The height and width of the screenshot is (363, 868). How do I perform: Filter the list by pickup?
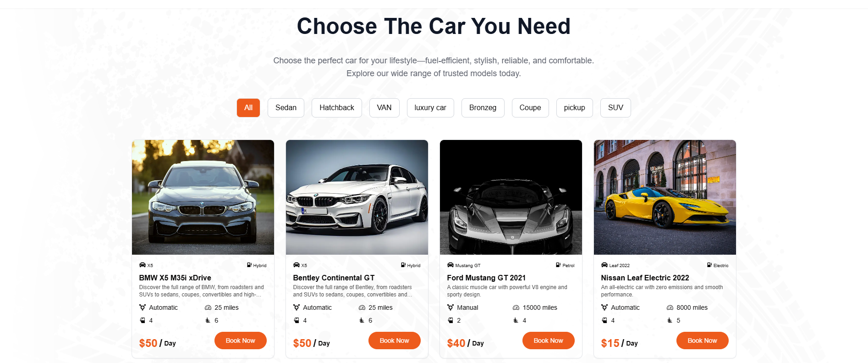pyautogui.click(x=574, y=108)
